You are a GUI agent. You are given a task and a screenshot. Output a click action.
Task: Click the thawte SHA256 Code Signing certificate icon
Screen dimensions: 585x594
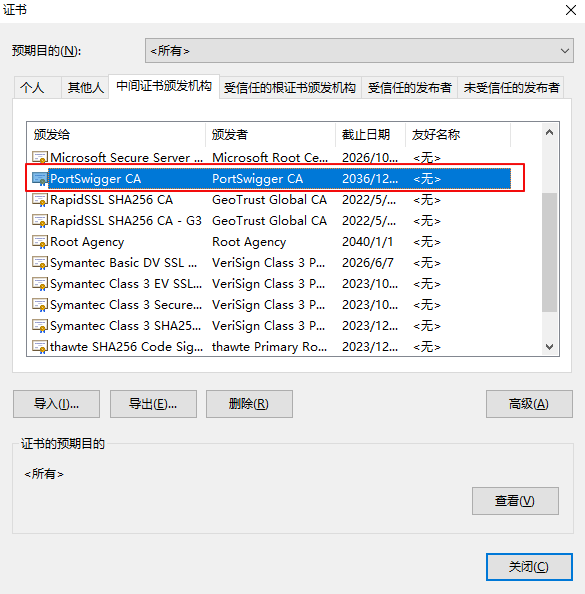(x=40, y=347)
